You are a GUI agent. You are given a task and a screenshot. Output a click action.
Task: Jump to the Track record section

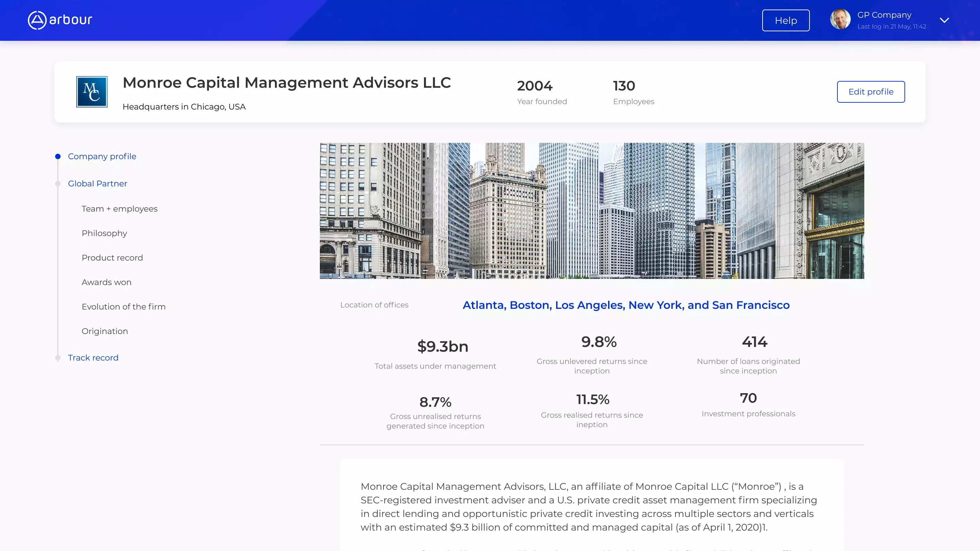tap(93, 358)
